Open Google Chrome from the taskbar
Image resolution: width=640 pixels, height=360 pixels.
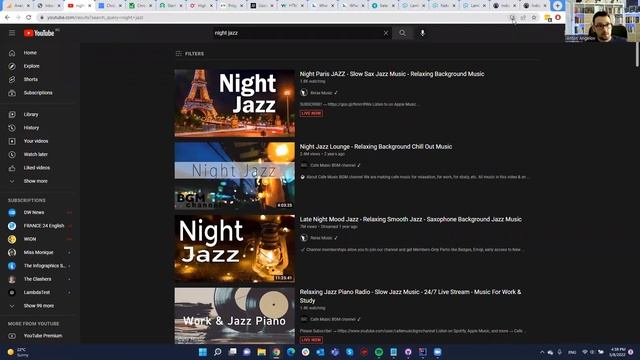pos(276,352)
